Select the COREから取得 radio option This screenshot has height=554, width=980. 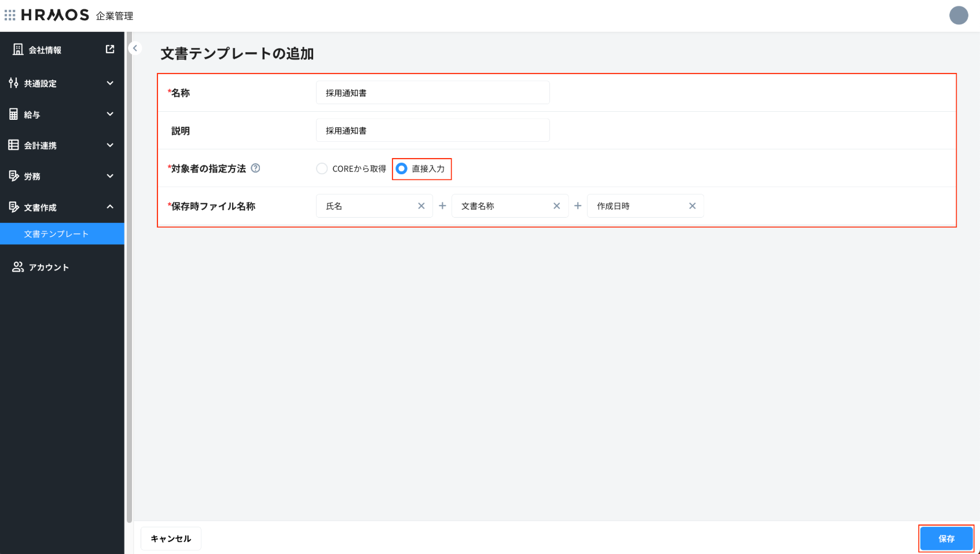pos(322,168)
